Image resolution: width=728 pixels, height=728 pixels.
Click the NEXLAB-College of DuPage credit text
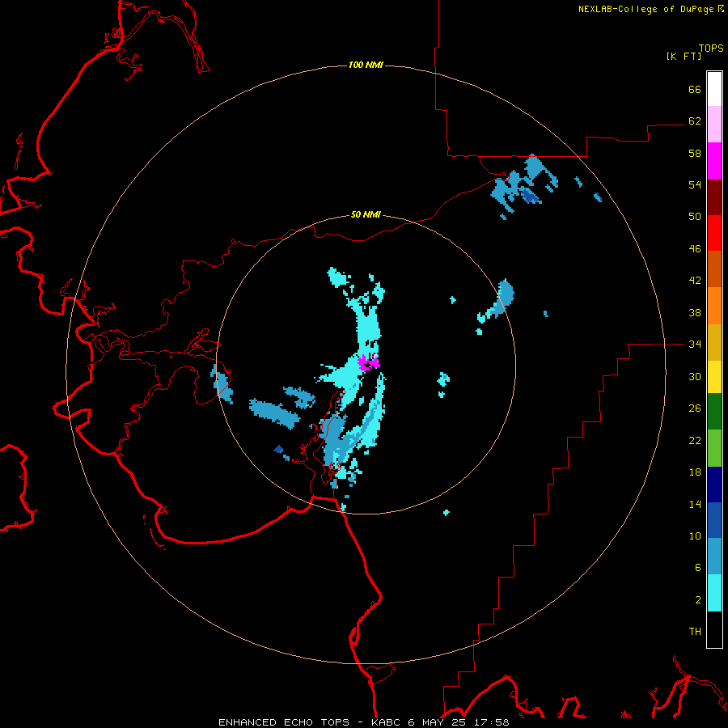647,9
